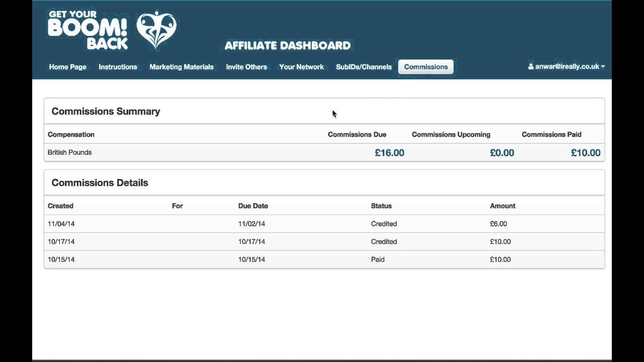Click the £10.00 commissions paid summary value
The height and width of the screenshot is (362, 644).
(586, 153)
